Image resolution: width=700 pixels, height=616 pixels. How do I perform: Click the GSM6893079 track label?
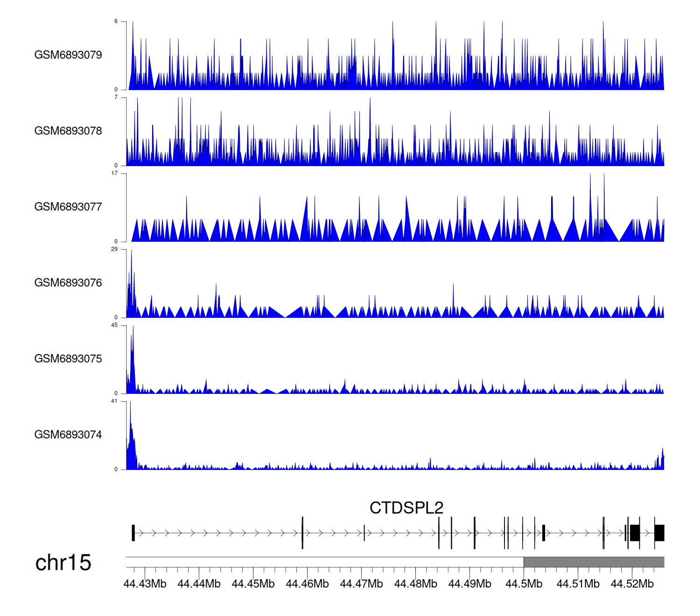[68, 55]
